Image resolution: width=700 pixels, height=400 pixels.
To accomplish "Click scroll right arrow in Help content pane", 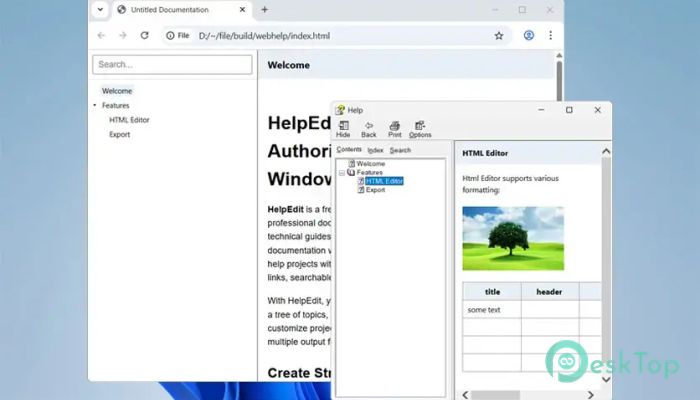I will pyautogui.click(x=591, y=395).
